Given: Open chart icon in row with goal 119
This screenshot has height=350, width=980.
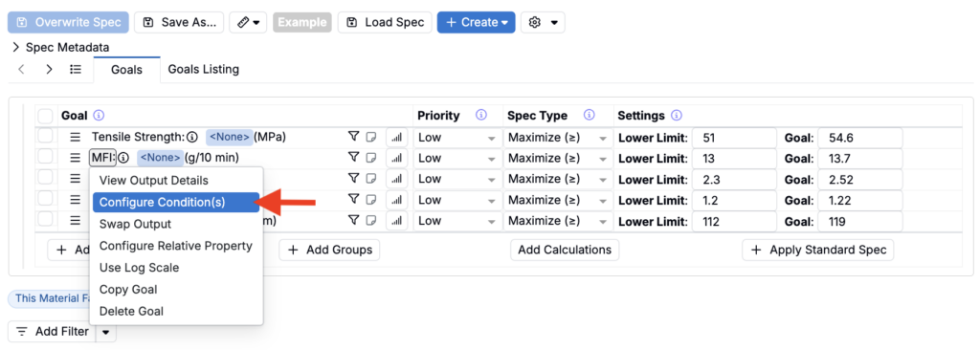Looking at the screenshot, I should (397, 221).
